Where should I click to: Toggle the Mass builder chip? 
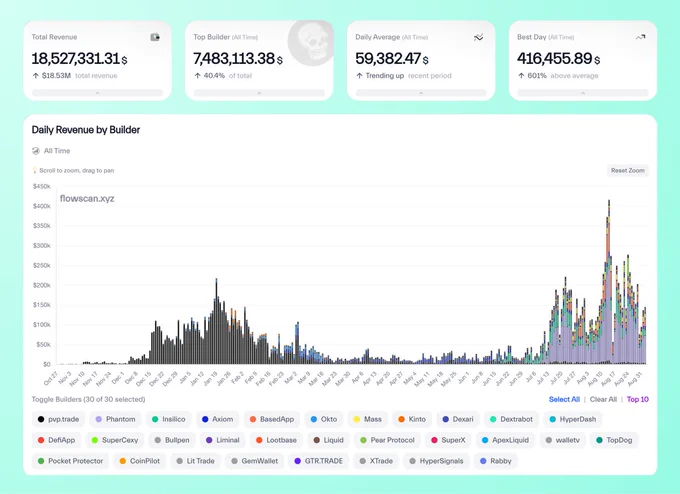pos(368,419)
